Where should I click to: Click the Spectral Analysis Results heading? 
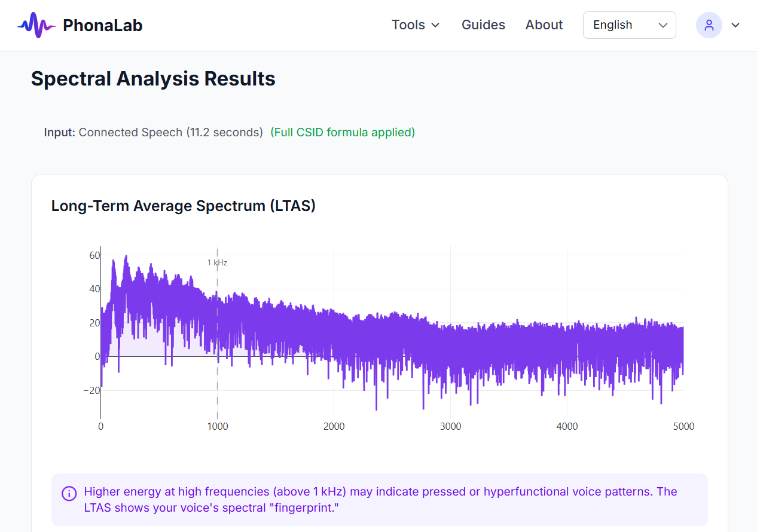[x=153, y=78]
